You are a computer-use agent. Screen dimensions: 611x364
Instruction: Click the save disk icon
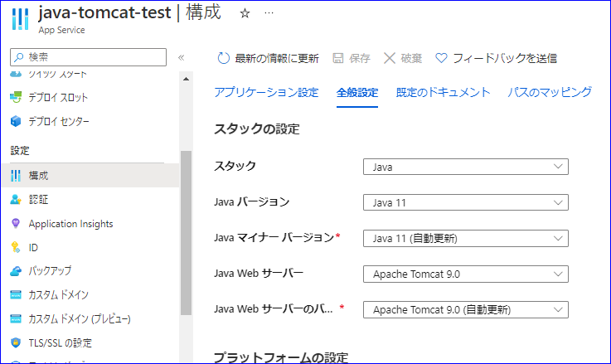(338, 58)
